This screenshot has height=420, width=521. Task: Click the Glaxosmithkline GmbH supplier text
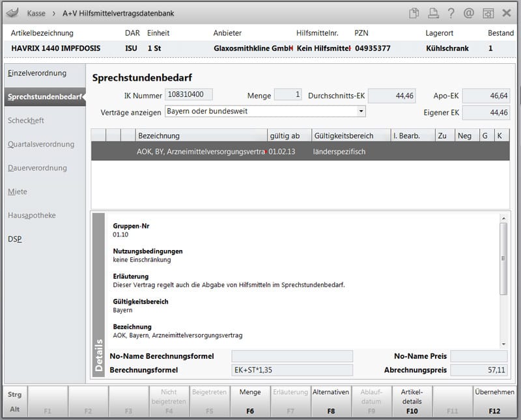pyautogui.click(x=253, y=48)
